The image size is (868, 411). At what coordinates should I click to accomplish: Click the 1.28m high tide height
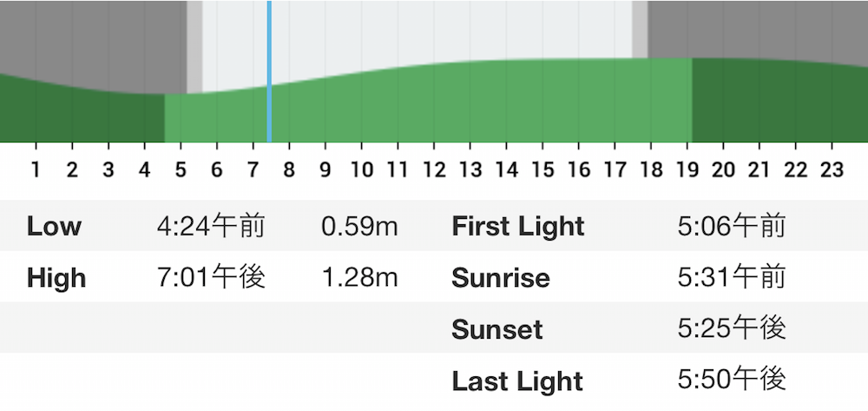pyautogui.click(x=360, y=277)
